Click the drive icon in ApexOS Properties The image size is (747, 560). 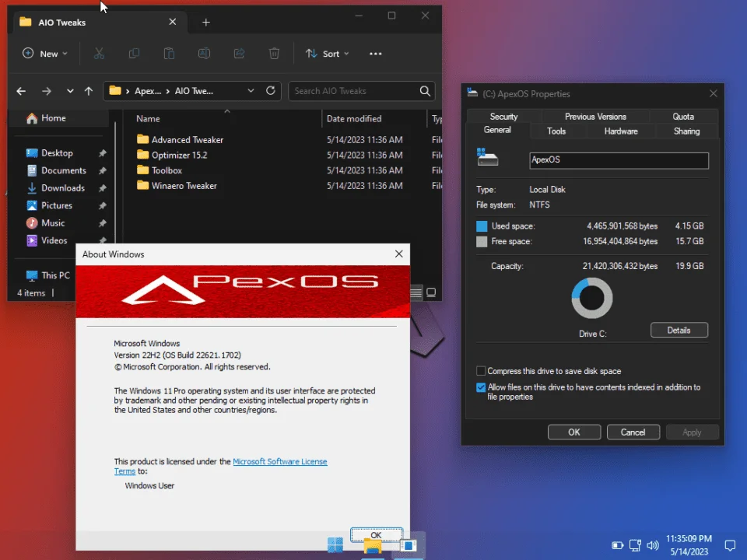coord(487,158)
